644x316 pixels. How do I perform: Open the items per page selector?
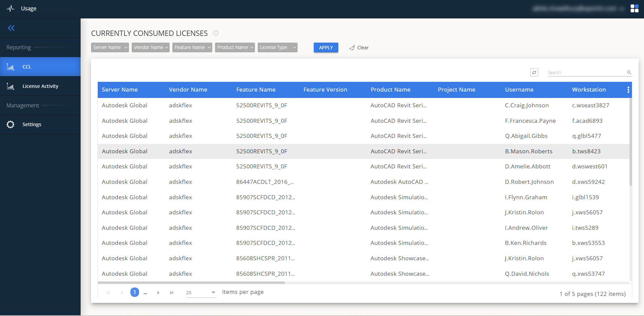tap(201, 293)
